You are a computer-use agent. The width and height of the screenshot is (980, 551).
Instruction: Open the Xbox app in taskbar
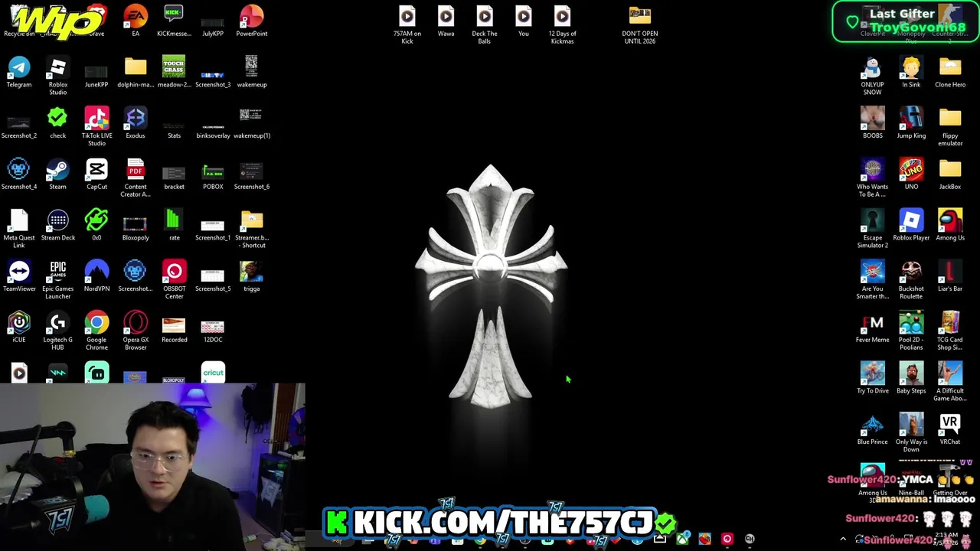pos(682,539)
